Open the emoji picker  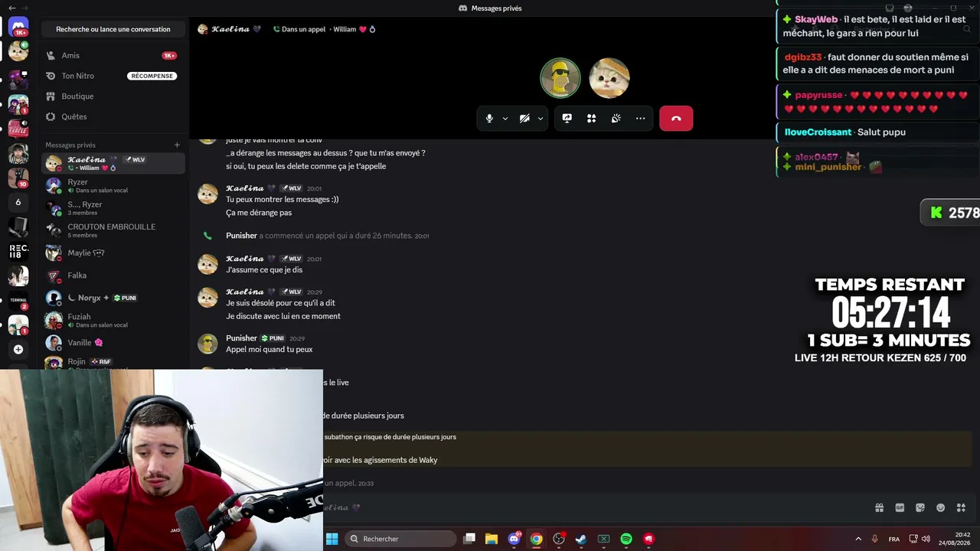click(941, 507)
